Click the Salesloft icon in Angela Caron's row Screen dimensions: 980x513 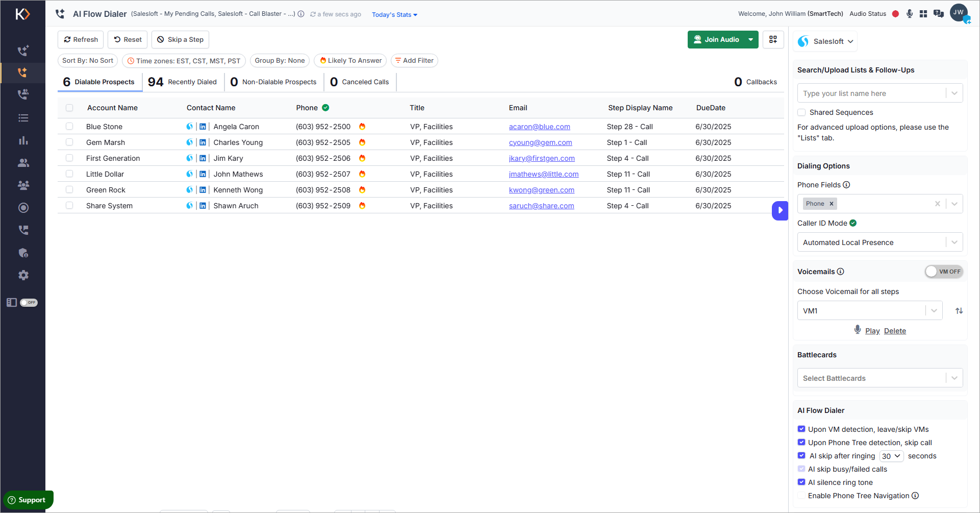click(x=190, y=127)
